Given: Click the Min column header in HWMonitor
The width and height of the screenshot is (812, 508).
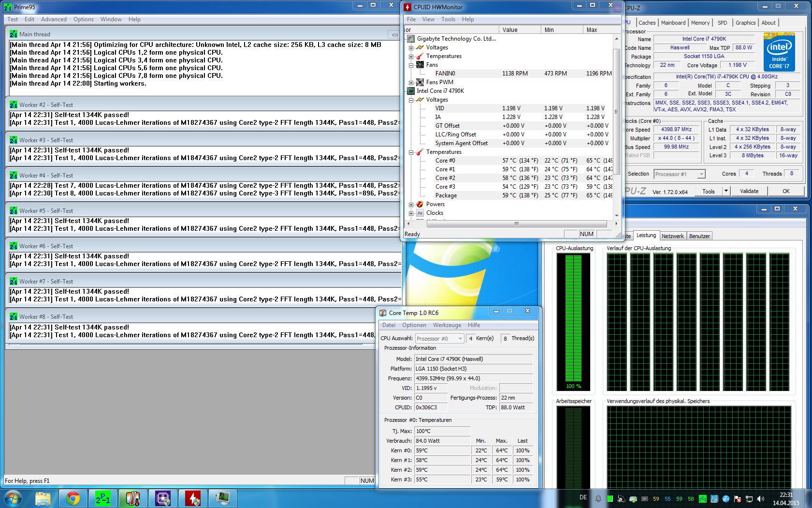Looking at the screenshot, I should pos(562,30).
